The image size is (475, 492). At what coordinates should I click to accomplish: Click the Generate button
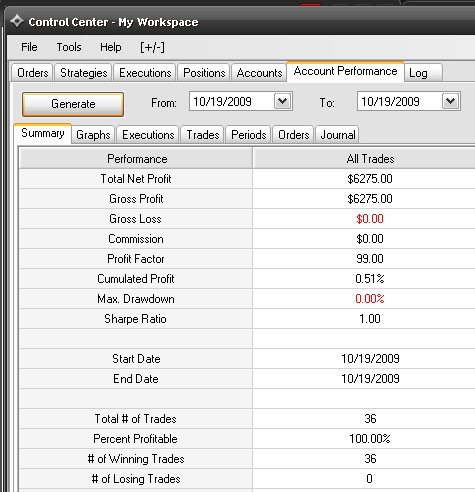(73, 104)
